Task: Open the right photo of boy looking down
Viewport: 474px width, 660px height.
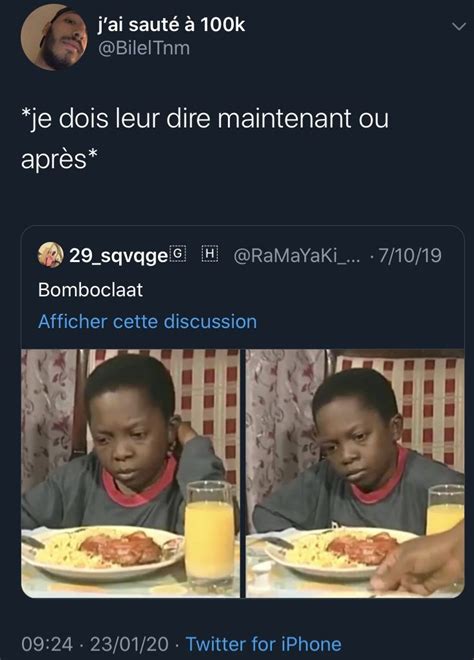Action: tap(355, 474)
